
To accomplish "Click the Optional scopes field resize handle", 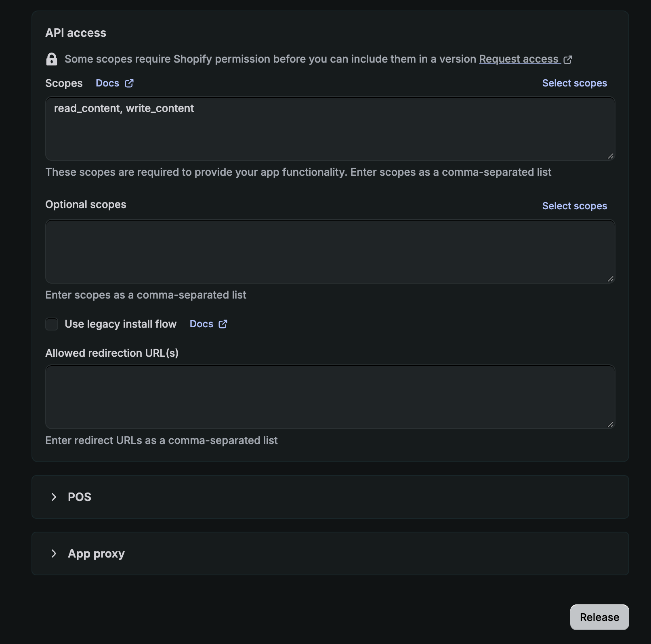I will click(611, 279).
